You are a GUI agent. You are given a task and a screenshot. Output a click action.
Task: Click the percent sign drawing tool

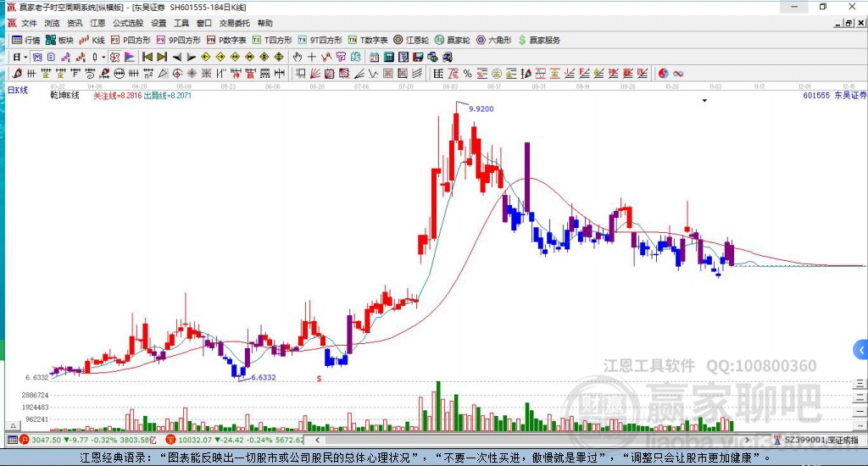[467, 74]
